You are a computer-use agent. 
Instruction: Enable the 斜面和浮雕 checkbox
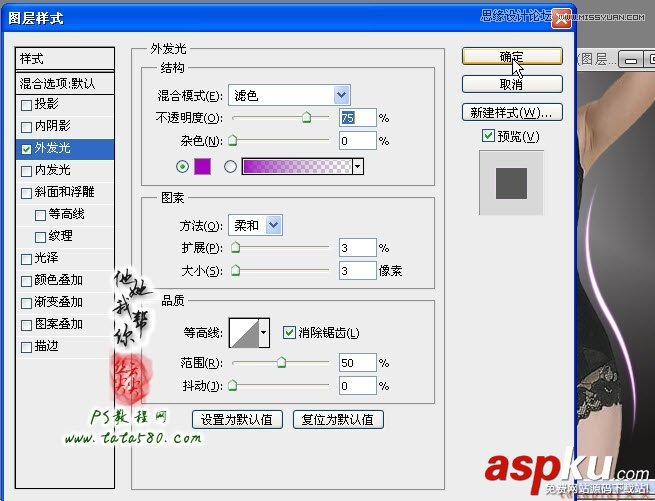(x=26, y=193)
